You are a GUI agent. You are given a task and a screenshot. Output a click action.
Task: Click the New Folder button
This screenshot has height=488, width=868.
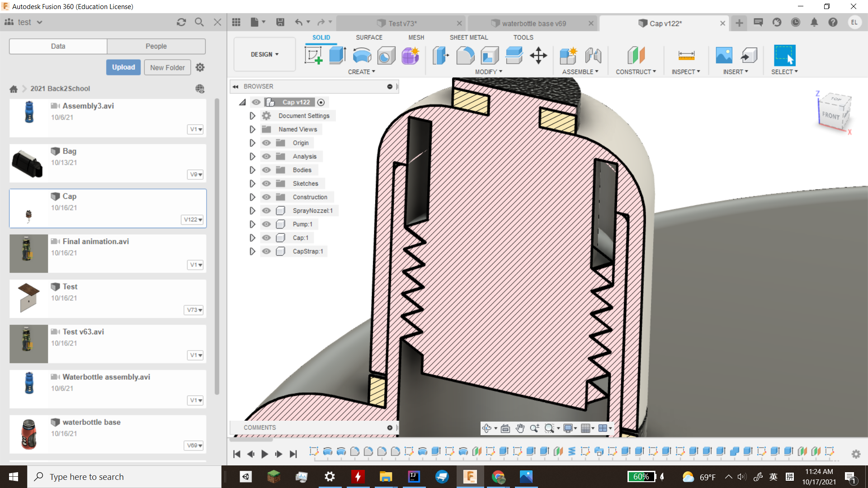(x=167, y=67)
